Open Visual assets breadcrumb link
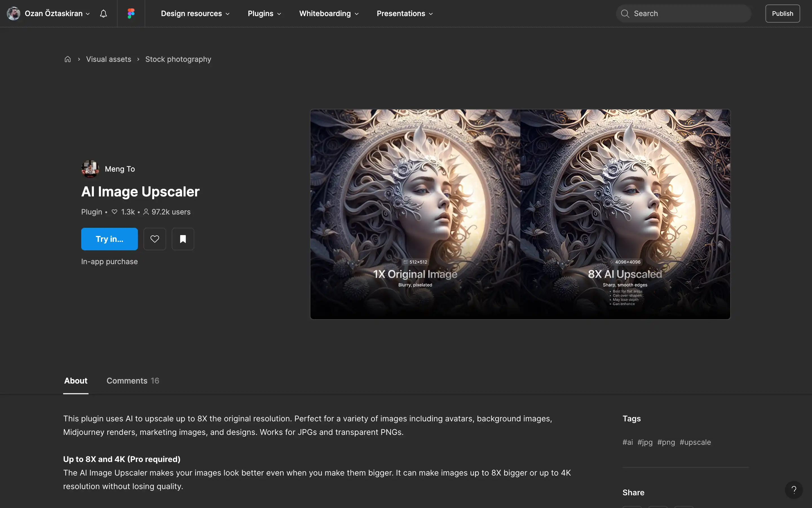Screen dimensions: 812x508 [x=109, y=59]
